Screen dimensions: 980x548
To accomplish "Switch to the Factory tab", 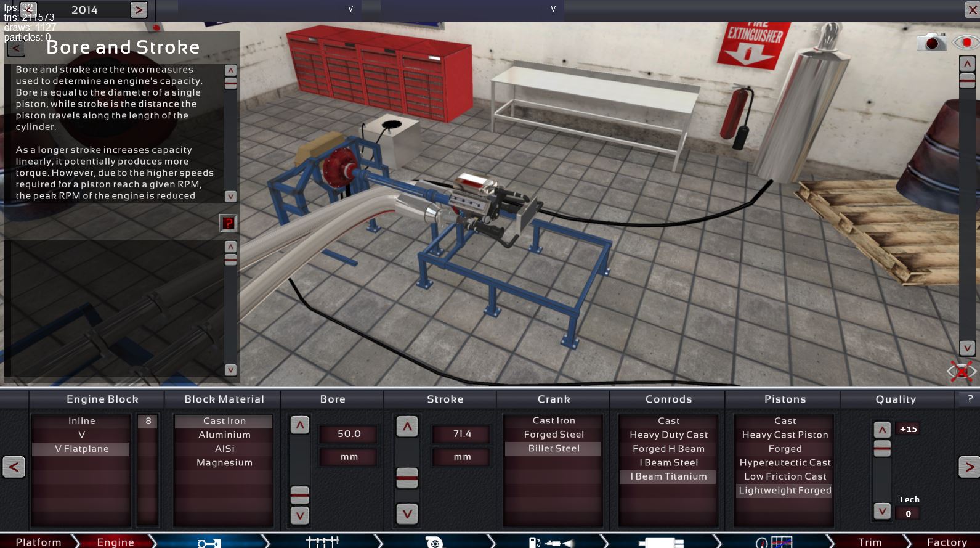I will click(946, 542).
